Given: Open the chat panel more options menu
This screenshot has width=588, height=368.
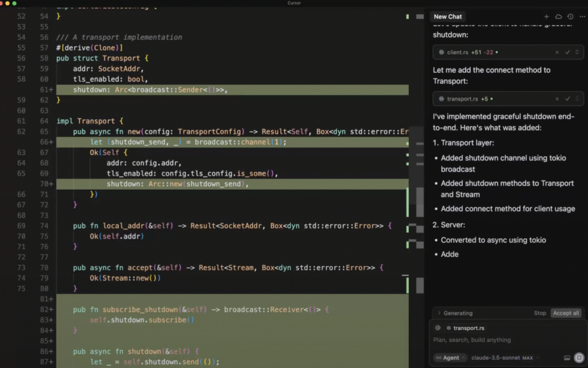Looking at the screenshot, I should 582,17.
